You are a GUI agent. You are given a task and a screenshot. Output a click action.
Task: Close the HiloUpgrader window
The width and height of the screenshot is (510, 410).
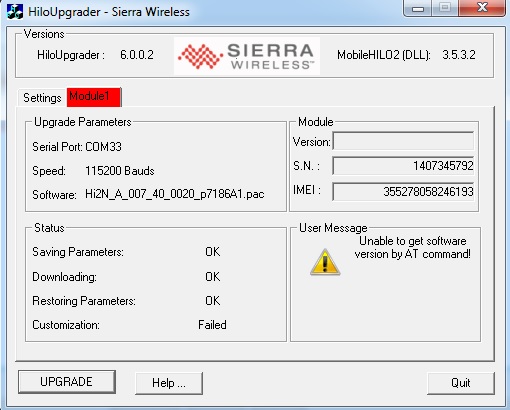482,8
